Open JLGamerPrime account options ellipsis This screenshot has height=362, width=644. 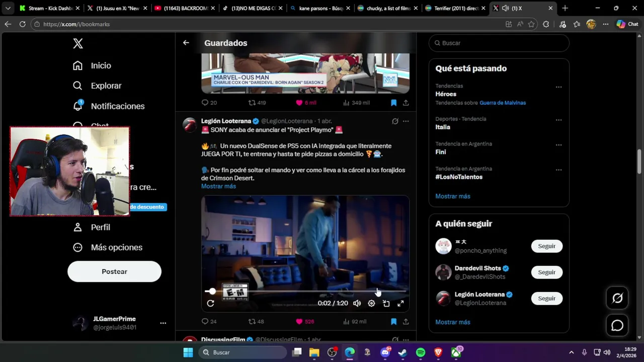pos(163,323)
